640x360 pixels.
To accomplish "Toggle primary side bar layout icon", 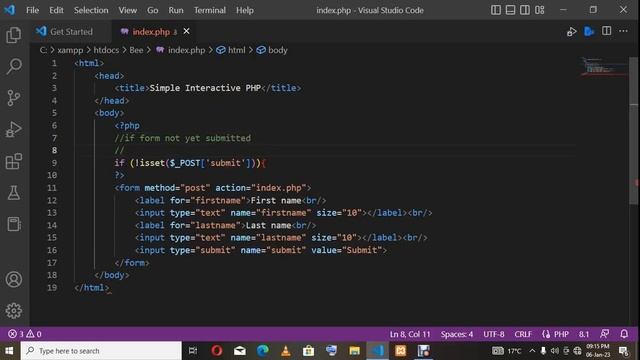I will [x=496, y=10].
